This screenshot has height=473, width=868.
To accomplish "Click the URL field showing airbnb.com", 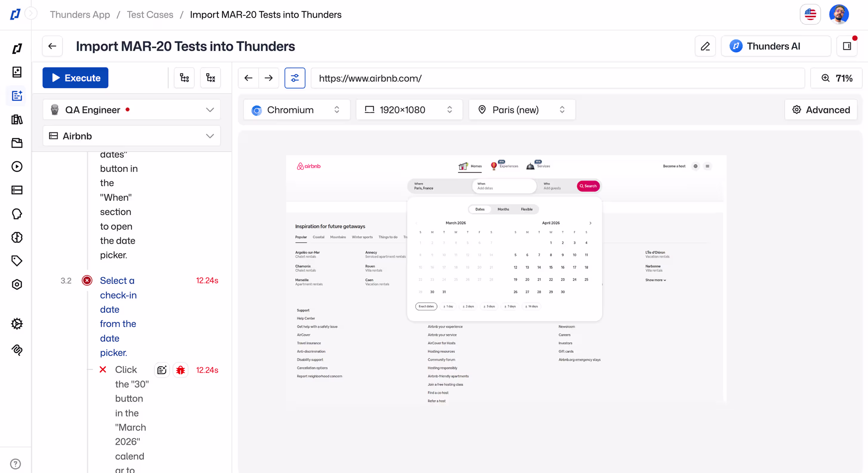I will (558, 78).
